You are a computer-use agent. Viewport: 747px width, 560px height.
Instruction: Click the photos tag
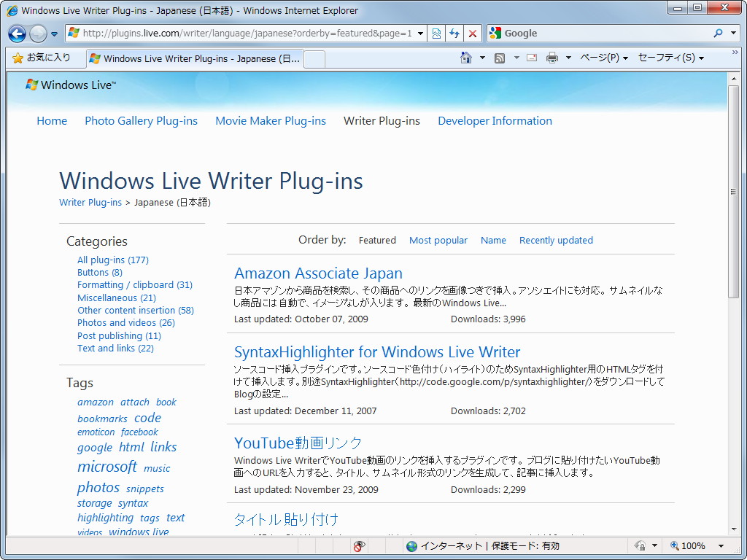click(x=98, y=487)
